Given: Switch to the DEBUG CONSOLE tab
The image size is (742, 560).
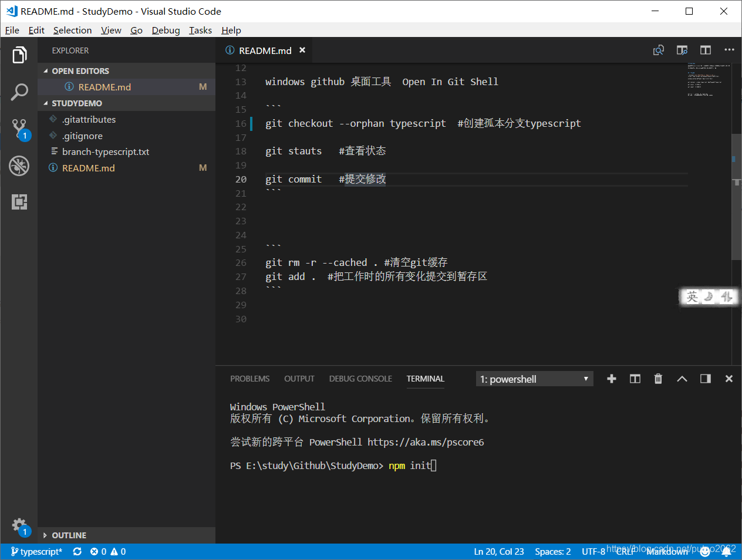Looking at the screenshot, I should 360,379.
